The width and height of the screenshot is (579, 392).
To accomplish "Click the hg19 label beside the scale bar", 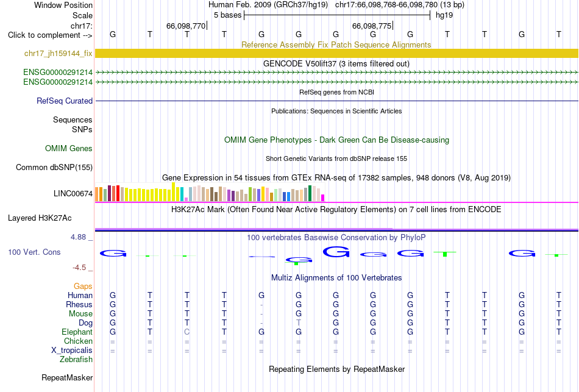I will click(444, 15).
